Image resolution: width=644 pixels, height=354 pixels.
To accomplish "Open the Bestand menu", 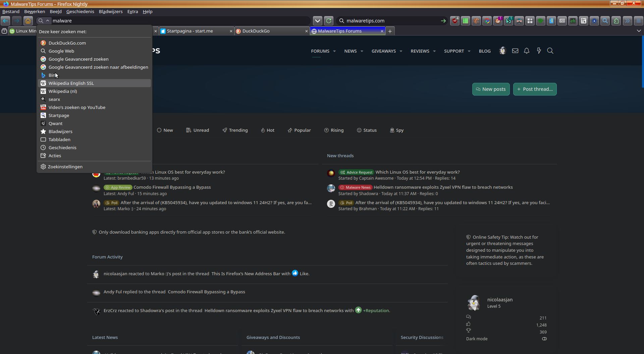I will click(x=11, y=11).
